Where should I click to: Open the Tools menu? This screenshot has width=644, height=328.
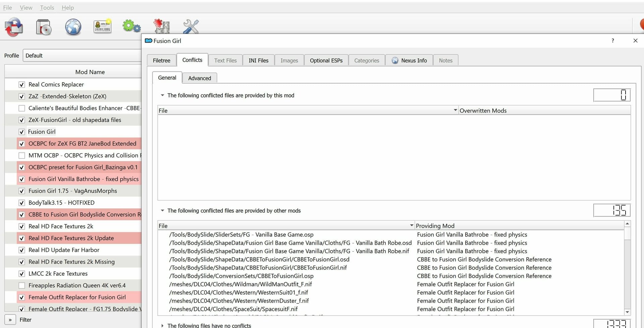[47, 7]
